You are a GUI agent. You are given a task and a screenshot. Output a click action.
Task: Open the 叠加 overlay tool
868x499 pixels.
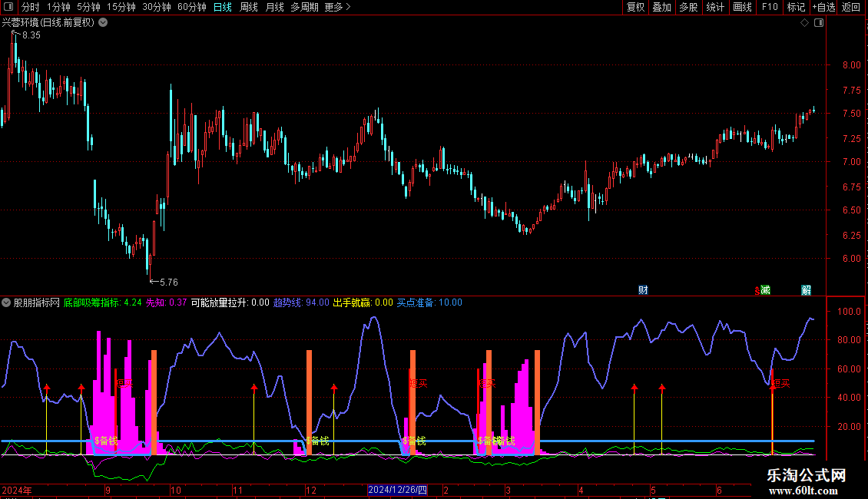point(661,8)
